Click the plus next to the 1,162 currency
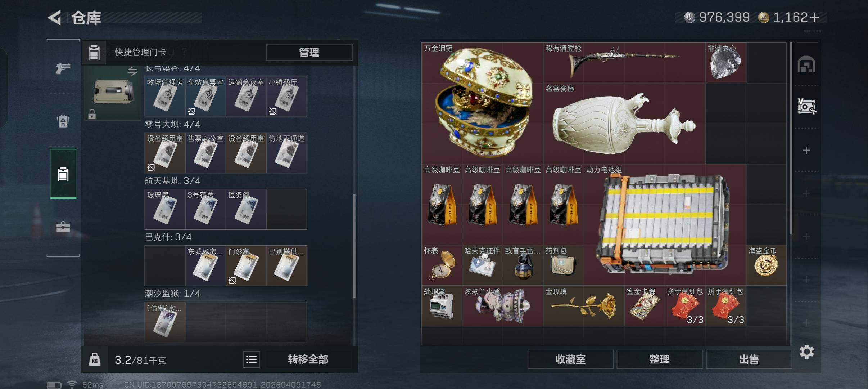Screen dimensions: 868x389 pyautogui.click(x=814, y=17)
